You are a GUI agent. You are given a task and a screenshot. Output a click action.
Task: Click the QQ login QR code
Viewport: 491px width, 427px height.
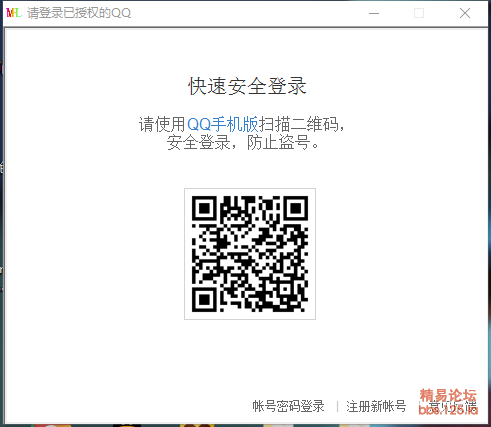[250, 254]
